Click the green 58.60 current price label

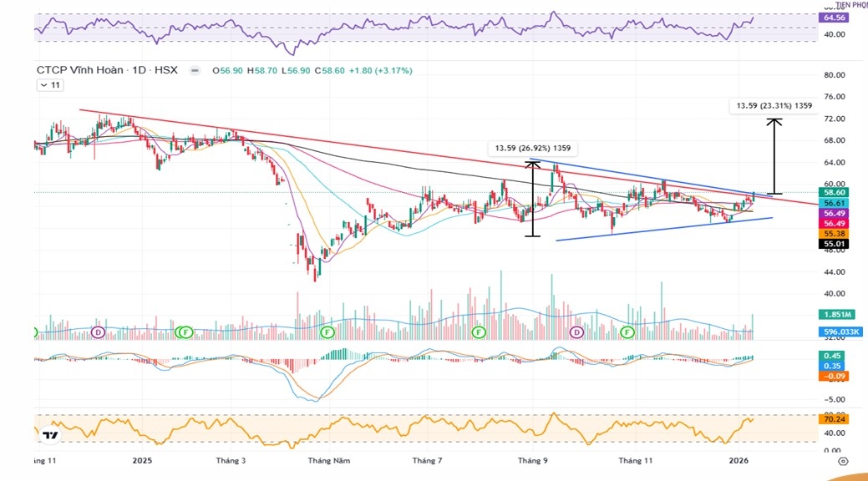click(835, 192)
